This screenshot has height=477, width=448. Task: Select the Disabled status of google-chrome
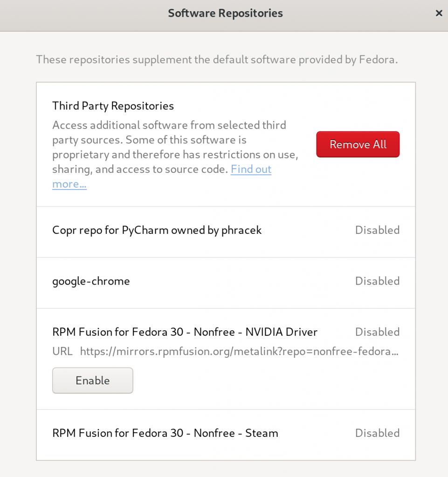pyautogui.click(x=378, y=281)
